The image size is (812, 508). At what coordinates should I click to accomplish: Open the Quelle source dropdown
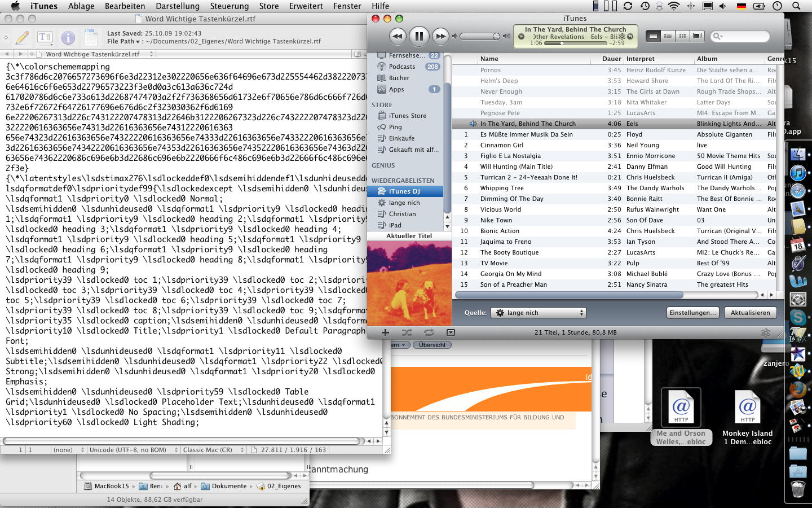tap(539, 313)
